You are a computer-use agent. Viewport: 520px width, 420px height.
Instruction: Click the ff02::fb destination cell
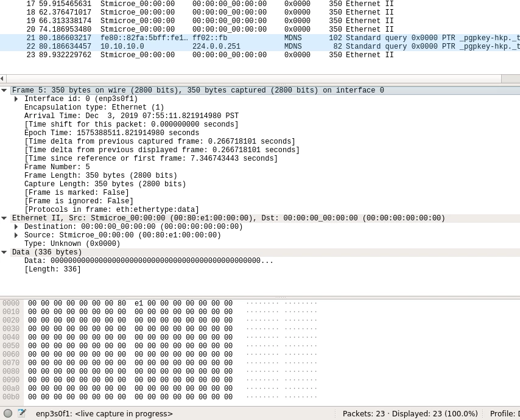point(209,38)
